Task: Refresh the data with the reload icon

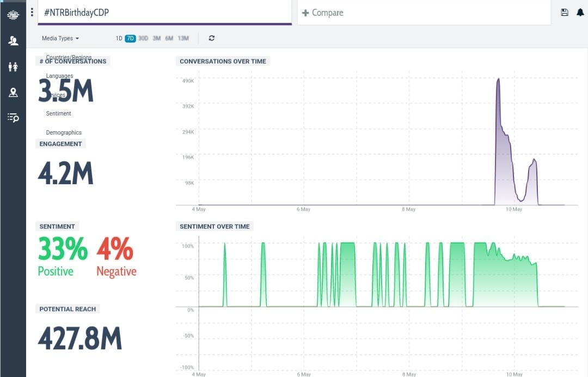Action: click(x=211, y=38)
